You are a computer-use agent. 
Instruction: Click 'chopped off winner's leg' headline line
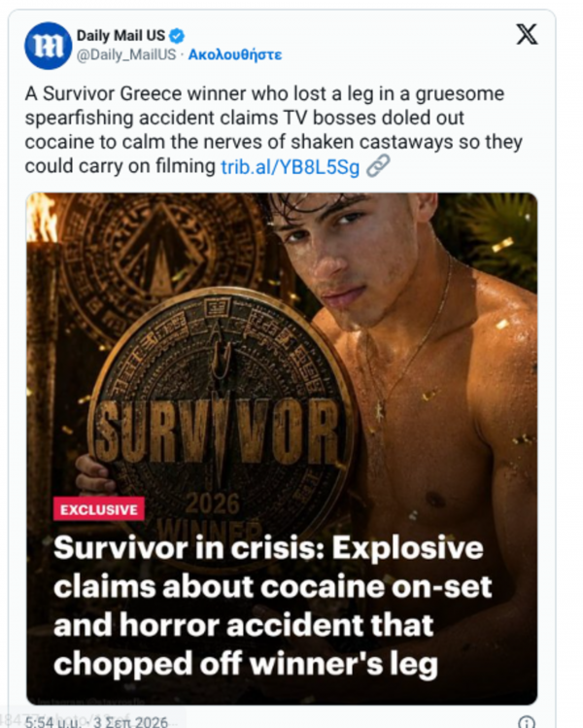(x=246, y=664)
